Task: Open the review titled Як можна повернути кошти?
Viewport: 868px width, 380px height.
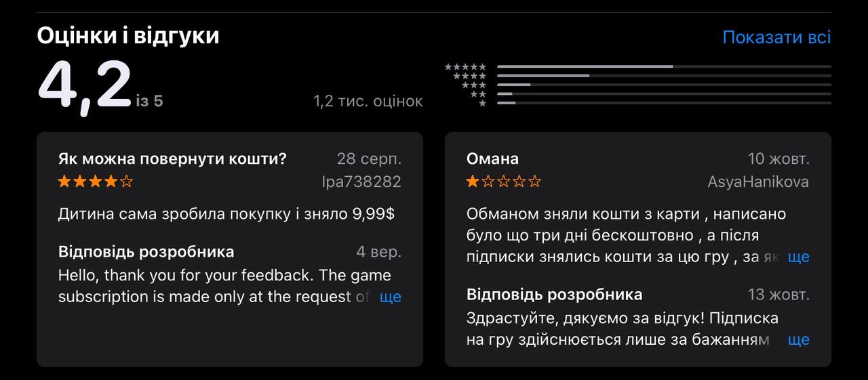Action: (x=172, y=159)
